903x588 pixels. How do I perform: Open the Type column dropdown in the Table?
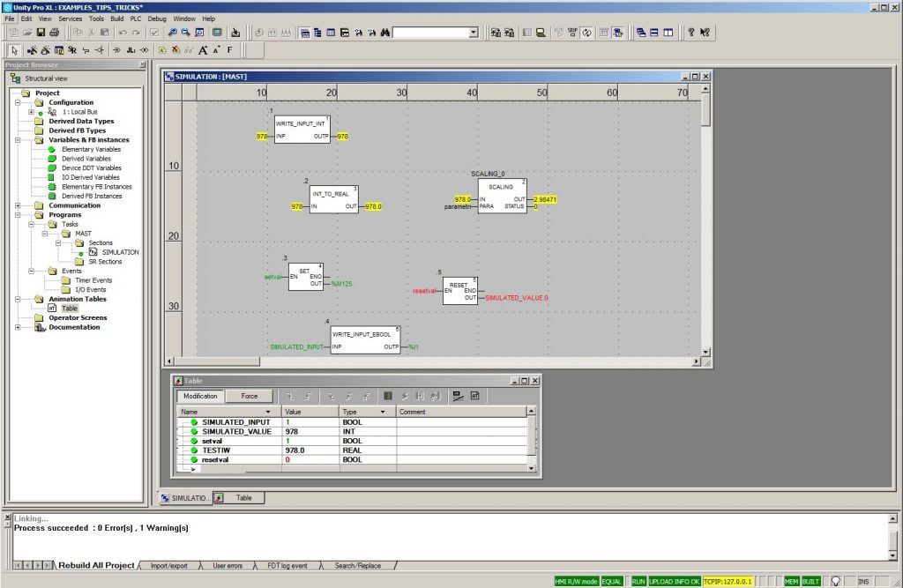click(x=384, y=412)
